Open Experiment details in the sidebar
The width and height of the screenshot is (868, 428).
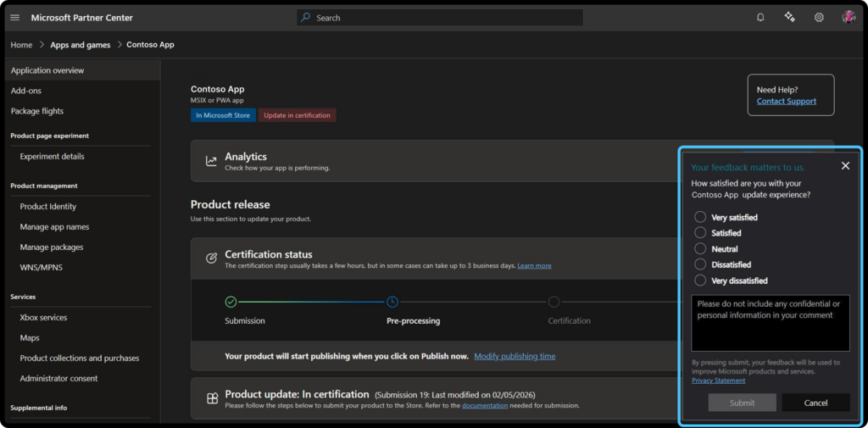(52, 157)
